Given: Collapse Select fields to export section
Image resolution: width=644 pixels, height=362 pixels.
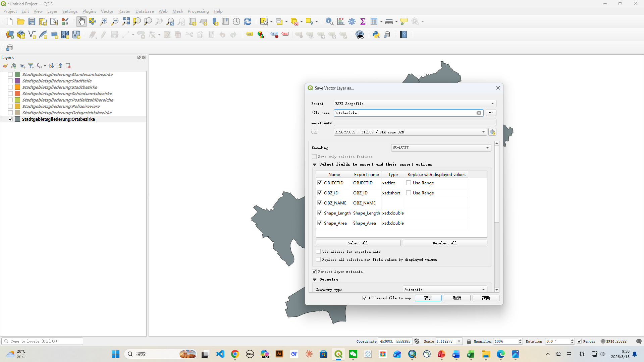Looking at the screenshot, I should (315, 165).
